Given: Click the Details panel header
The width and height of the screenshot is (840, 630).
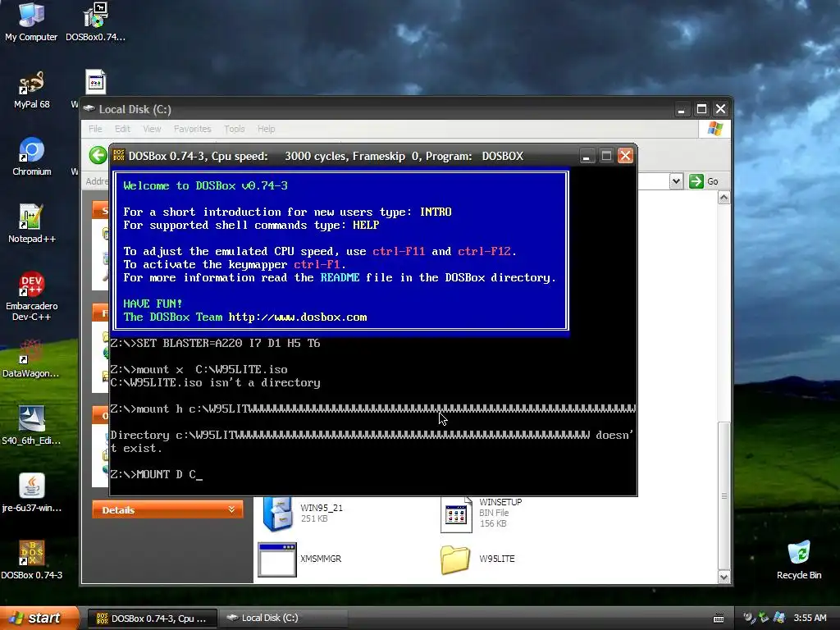Looking at the screenshot, I should tap(167, 509).
